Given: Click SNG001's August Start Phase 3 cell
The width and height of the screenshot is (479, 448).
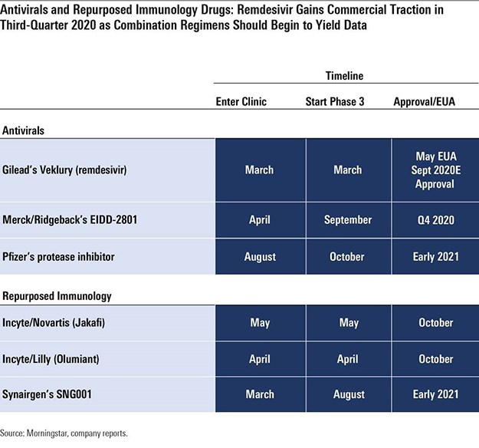Looking at the screenshot, I should pos(348,394).
